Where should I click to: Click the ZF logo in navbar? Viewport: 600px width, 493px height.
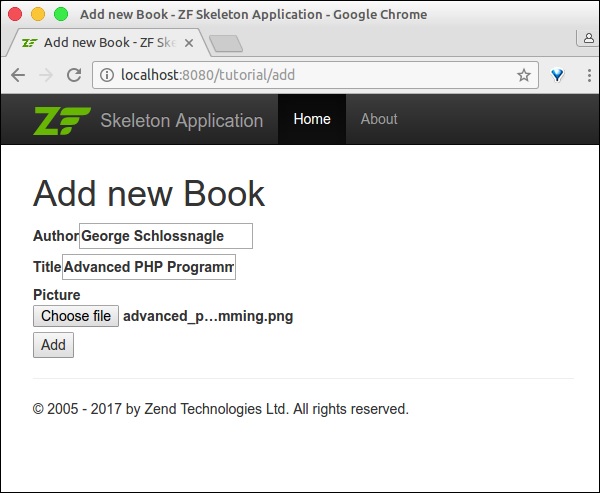point(62,120)
